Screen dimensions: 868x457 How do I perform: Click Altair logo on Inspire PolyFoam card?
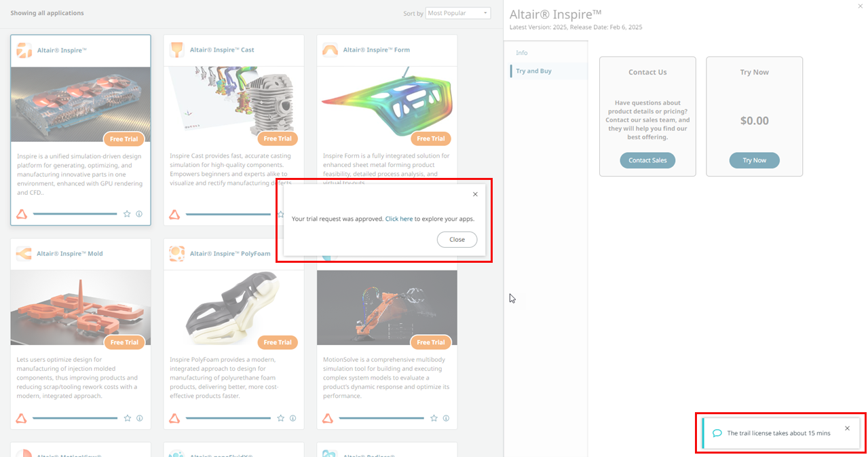[x=174, y=418]
